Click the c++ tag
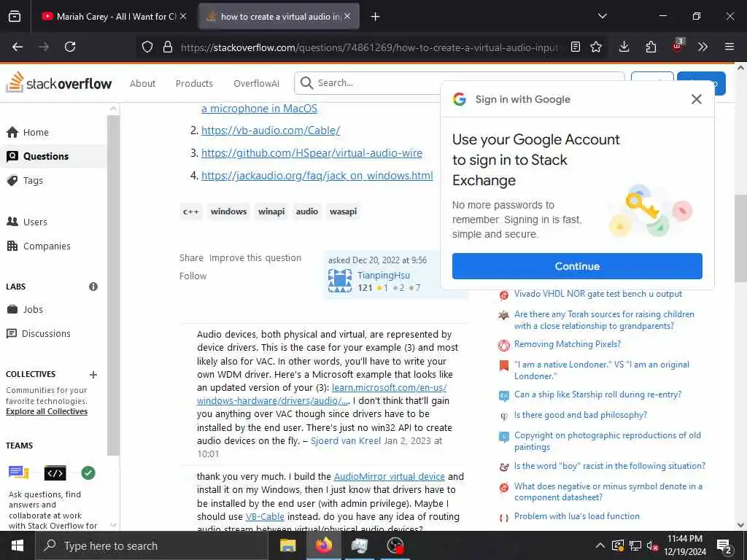Image resolution: width=747 pixels, height=560 pixels. (191, 211)
